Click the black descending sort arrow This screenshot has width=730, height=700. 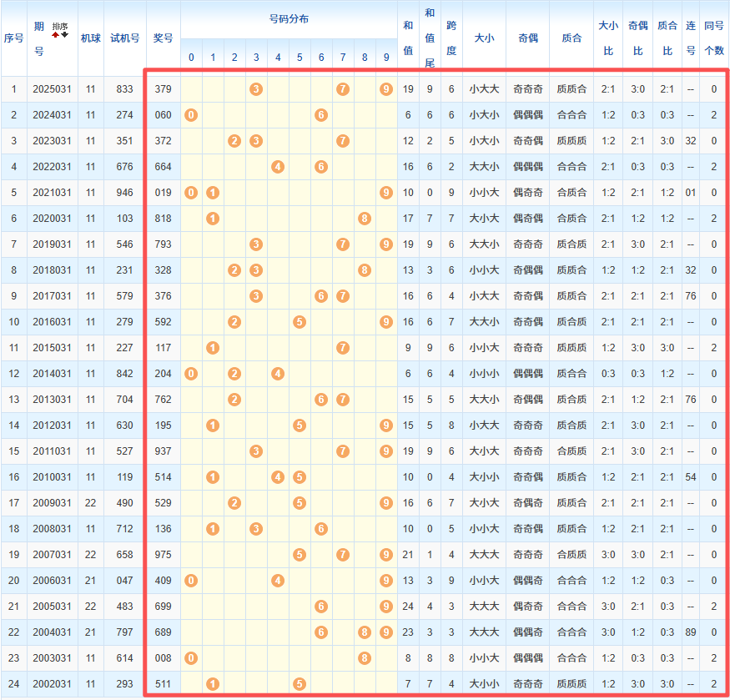[64, 35]
